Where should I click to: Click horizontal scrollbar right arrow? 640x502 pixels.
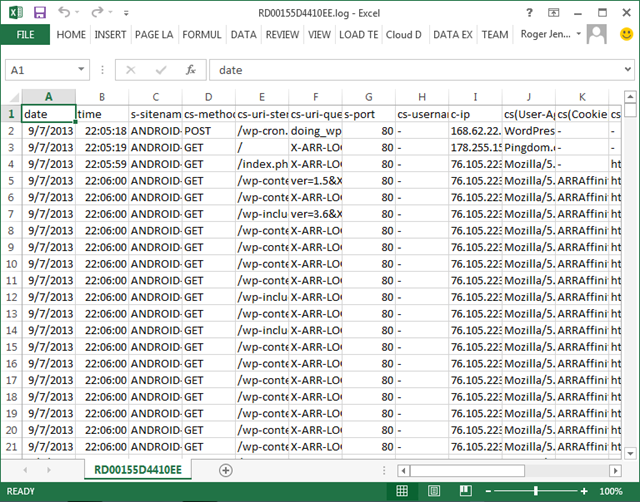click(x=615, y=471)
